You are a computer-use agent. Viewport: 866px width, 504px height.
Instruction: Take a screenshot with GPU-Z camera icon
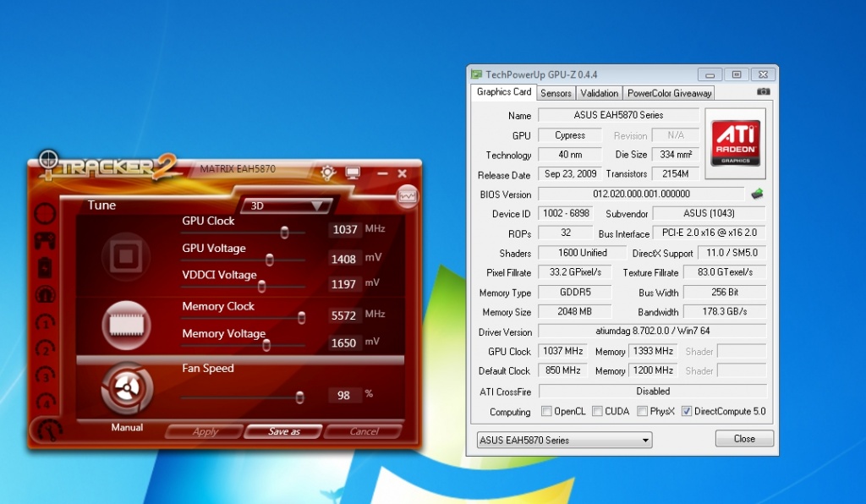click(764, 91)
